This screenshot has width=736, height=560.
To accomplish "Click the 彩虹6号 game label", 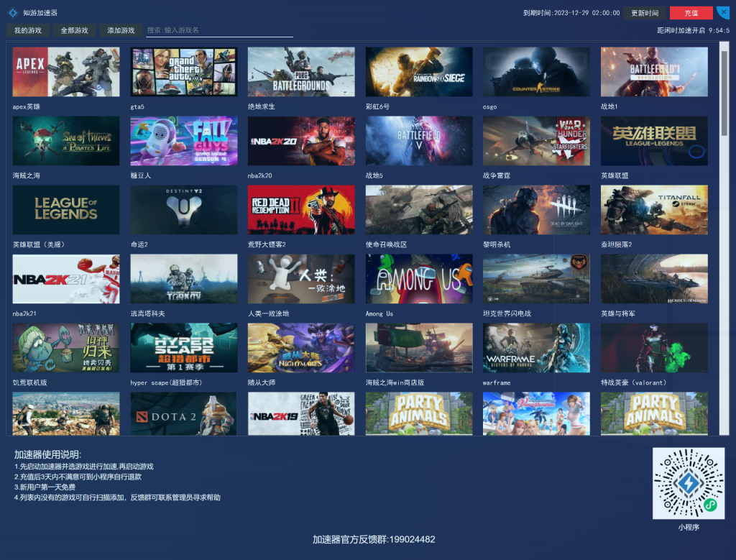I will point(377,106).
